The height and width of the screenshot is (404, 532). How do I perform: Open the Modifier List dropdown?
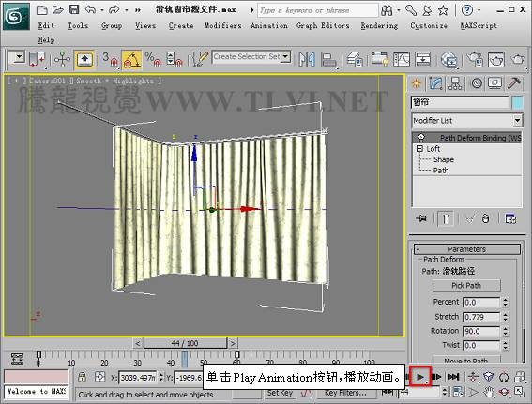pos(517,120)
